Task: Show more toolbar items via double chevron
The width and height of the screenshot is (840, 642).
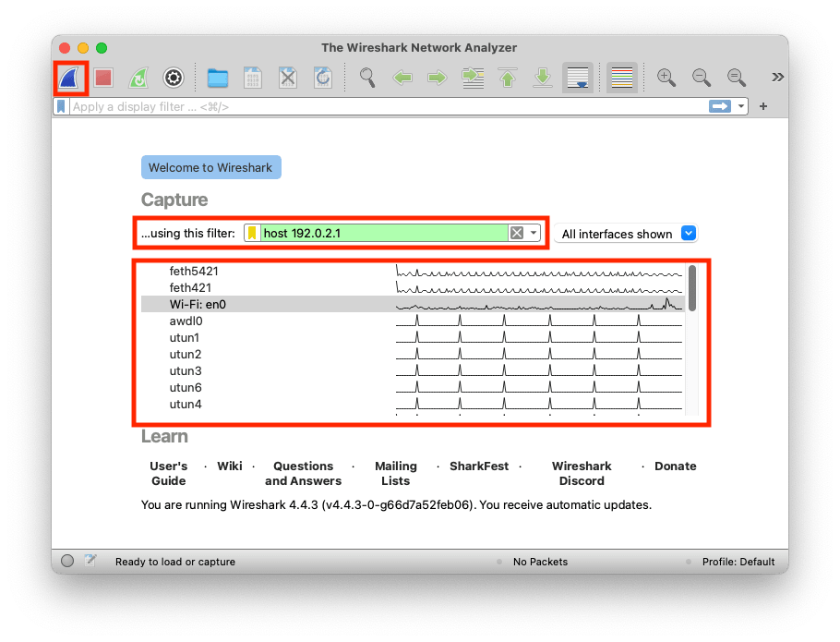Action: click(777, 78)
